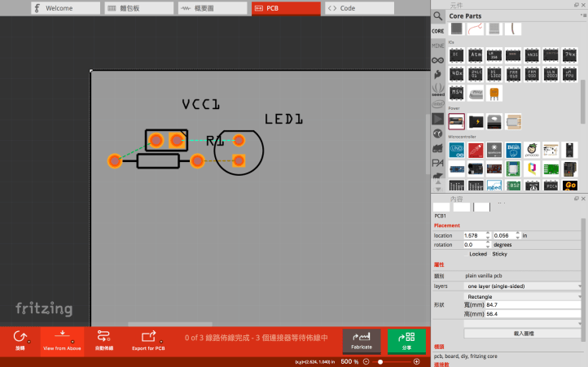
Task: Click the zoom slider handle
Action: pyautogui.click(x=380, y=362)
